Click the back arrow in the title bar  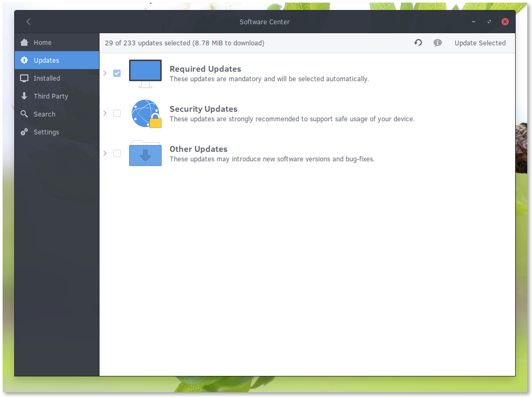click(28, 22)
